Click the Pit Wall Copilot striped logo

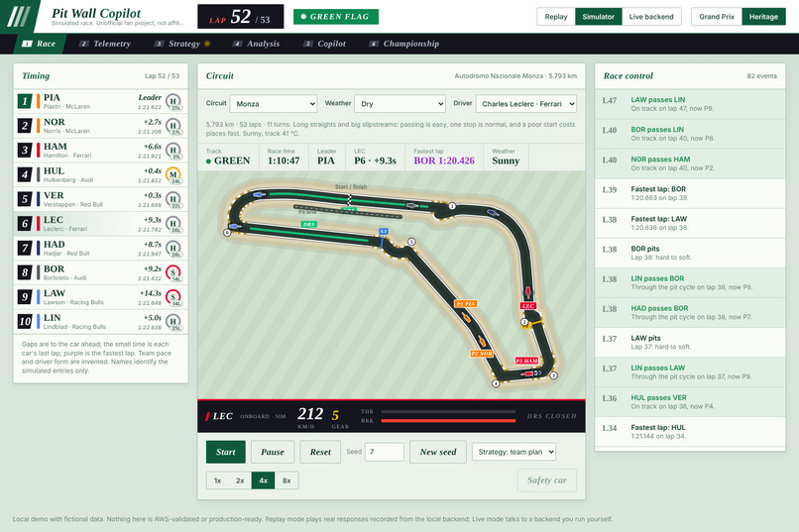(x=19, y=16)
